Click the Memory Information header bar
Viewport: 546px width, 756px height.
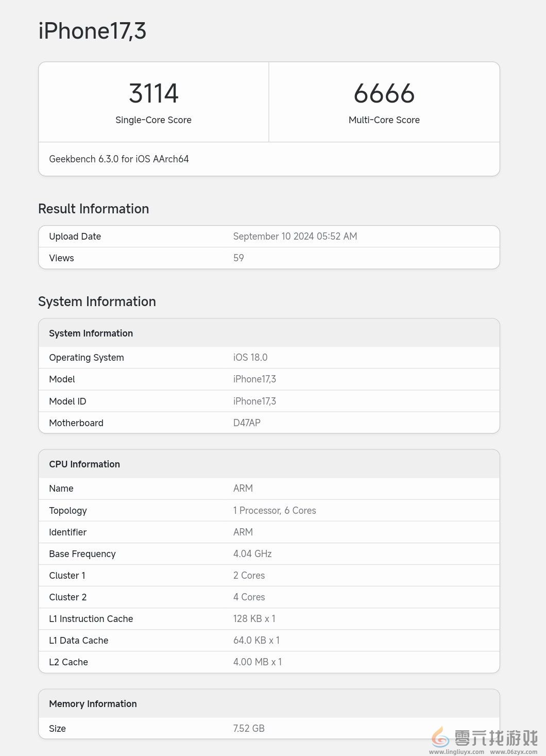[268, 703]
